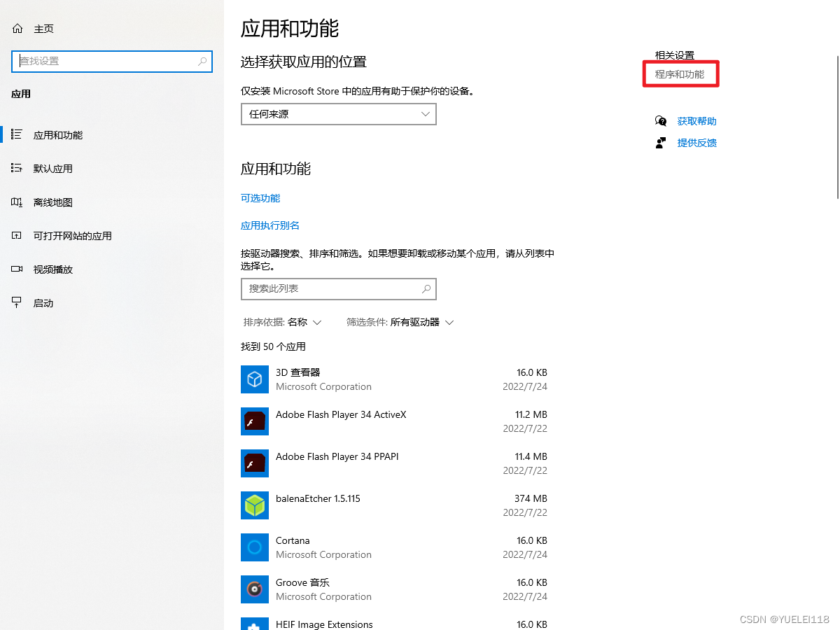The height and width of the screenshot is (630, 840).
Task: Open the 应用执行别名 link
Action: click(270, 225)
